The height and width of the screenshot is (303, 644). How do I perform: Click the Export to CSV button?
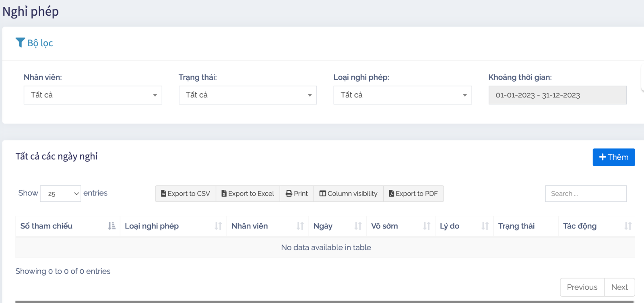(186, 194)
